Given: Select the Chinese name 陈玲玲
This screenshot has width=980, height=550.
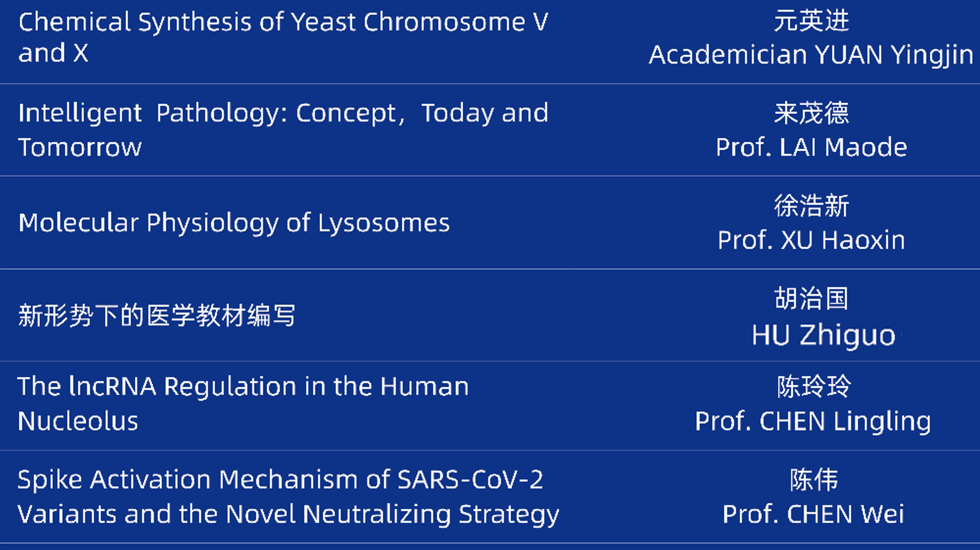Looking at the screenshot, I should click(813, 386).
